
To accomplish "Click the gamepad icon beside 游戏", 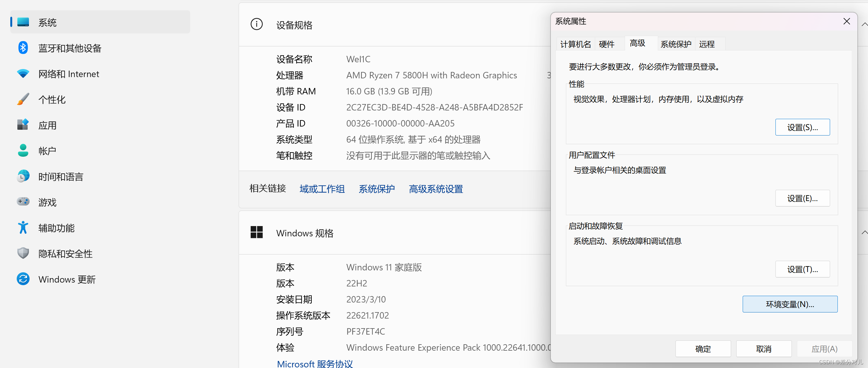I will click(23, 202).
